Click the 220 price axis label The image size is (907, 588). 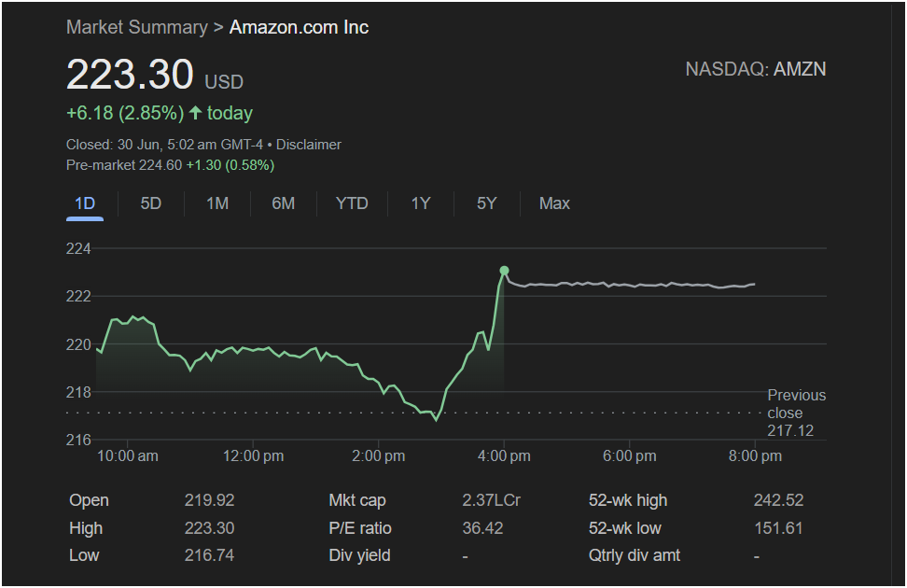[x=78, y=345]
